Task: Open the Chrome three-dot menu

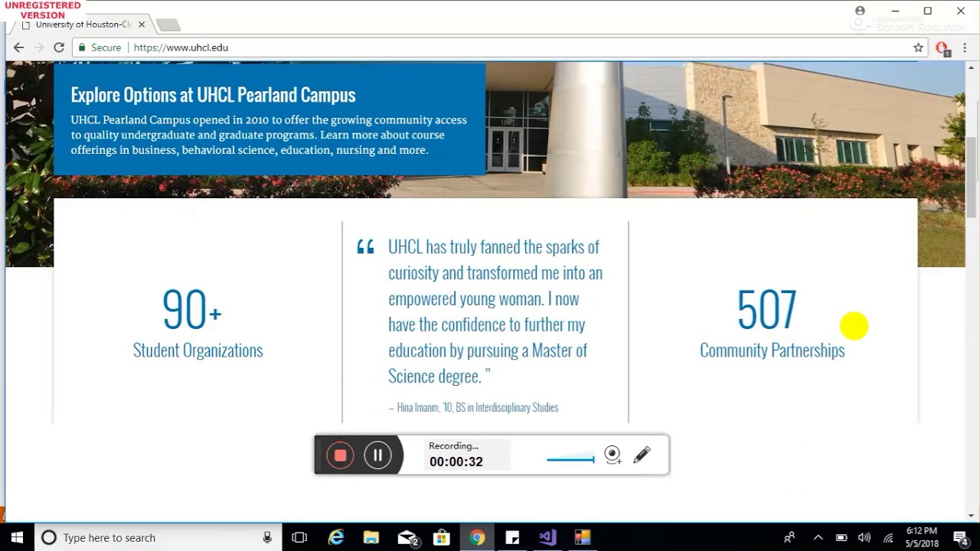Action: point(964,47)
